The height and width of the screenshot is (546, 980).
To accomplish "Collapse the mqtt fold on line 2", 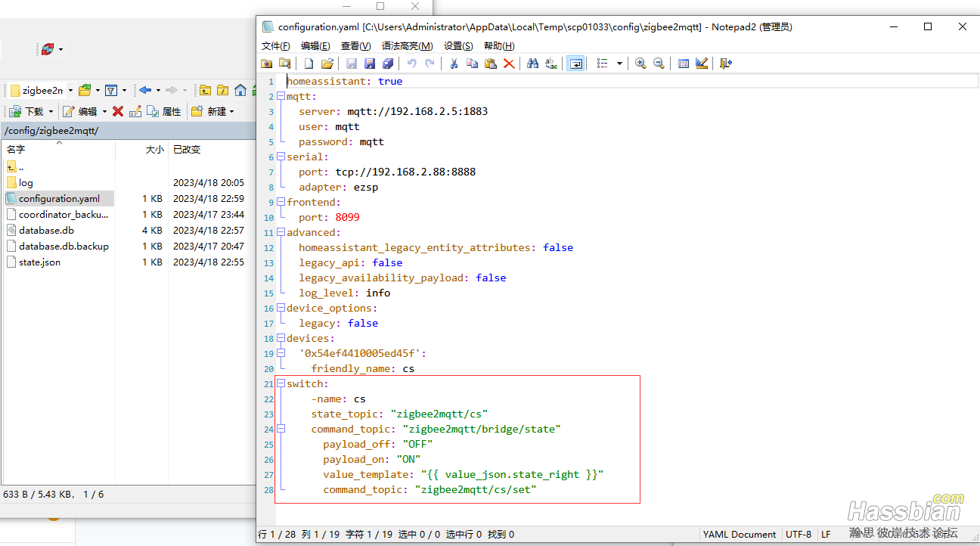I will click(281, 96).
